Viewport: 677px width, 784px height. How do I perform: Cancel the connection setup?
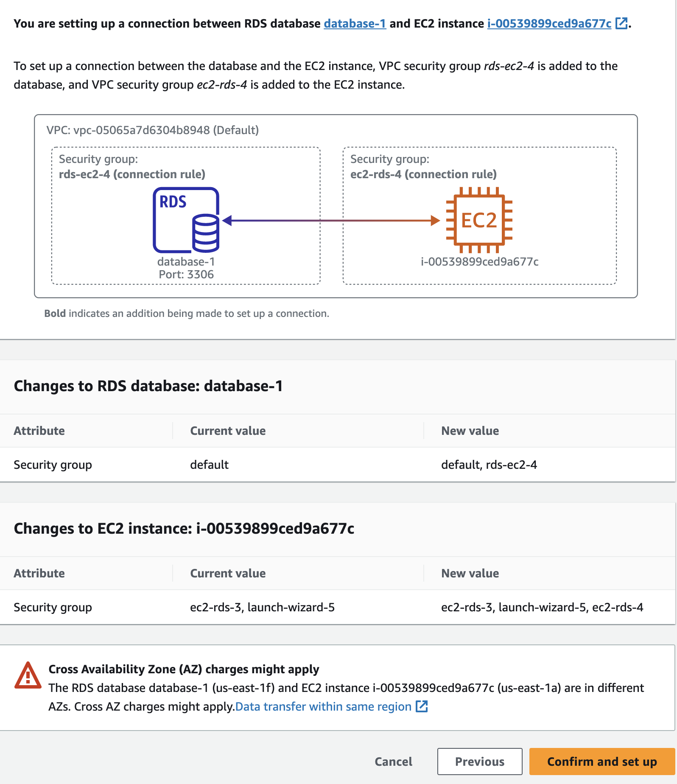click(x=393, y=762)
